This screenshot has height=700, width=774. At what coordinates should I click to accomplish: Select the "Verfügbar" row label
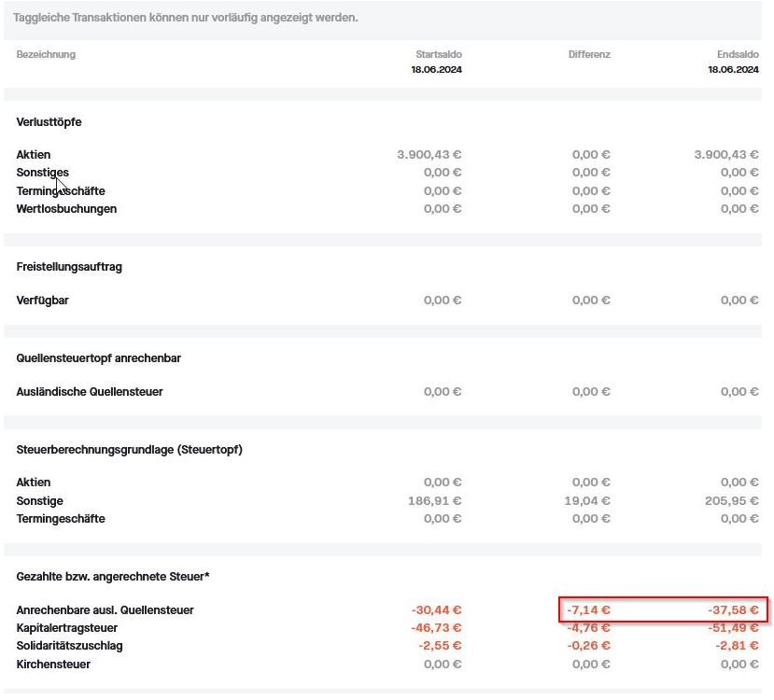tap(42, 301)
